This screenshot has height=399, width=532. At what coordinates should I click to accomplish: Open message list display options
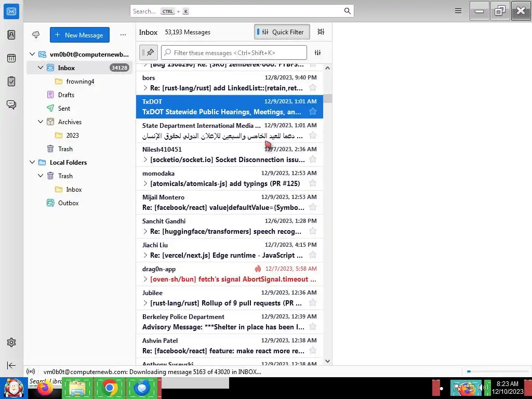click(321, 32)
